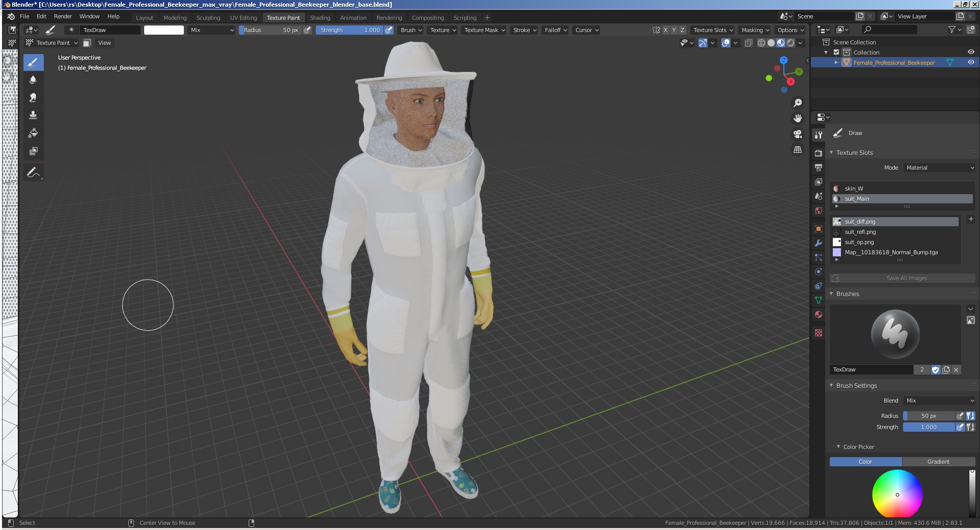Open View Layer properties tab
The image size is (980, 530).
(x=819, y=181)
